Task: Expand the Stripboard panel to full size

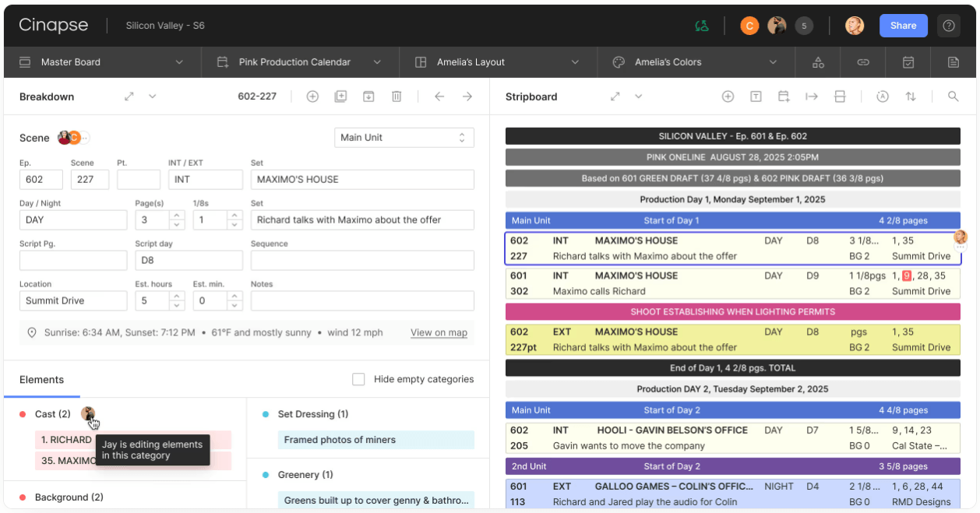Action: tap(615, 97)
